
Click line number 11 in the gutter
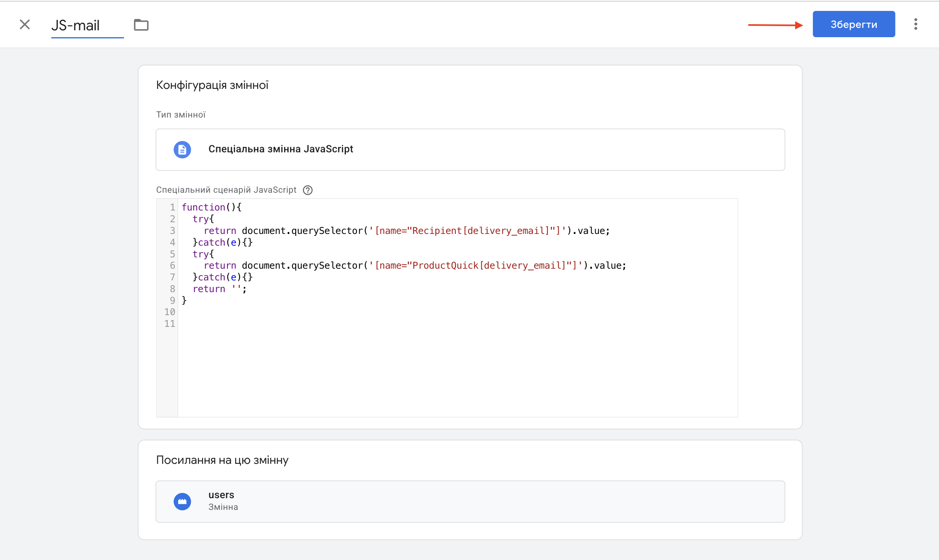pos(169,324)
